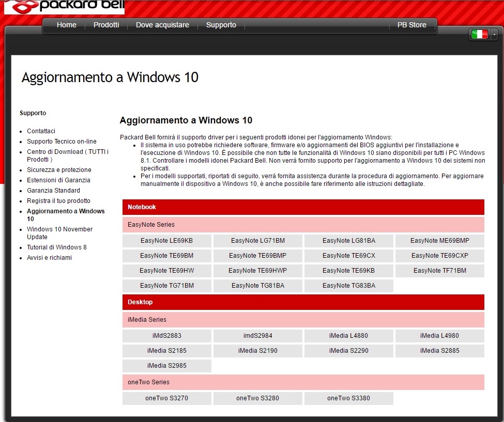Viewport: 504px width, 422px height.
Task: Open Tutorial di Windows 8 link
Action: [x=56, y=247]
